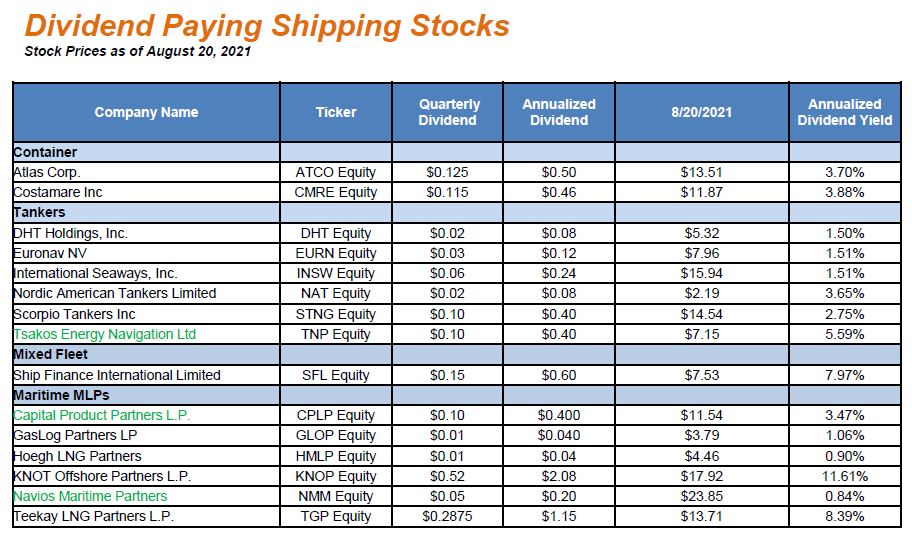Click the Tankers section row label
This screenshot has height=546, width=912.
(39, 212)
